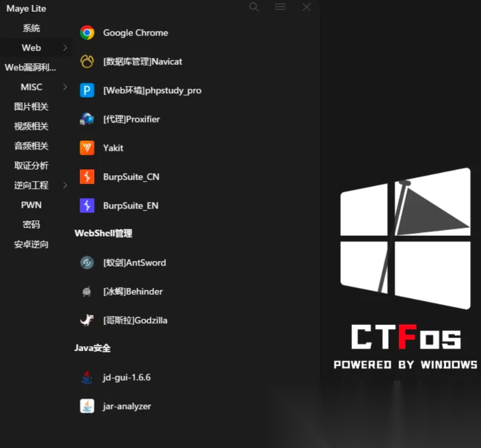The width and height of the screenshot is (481, 448).
Task: Launch AntSword webshell icon
Action: [x=87, y=263]
